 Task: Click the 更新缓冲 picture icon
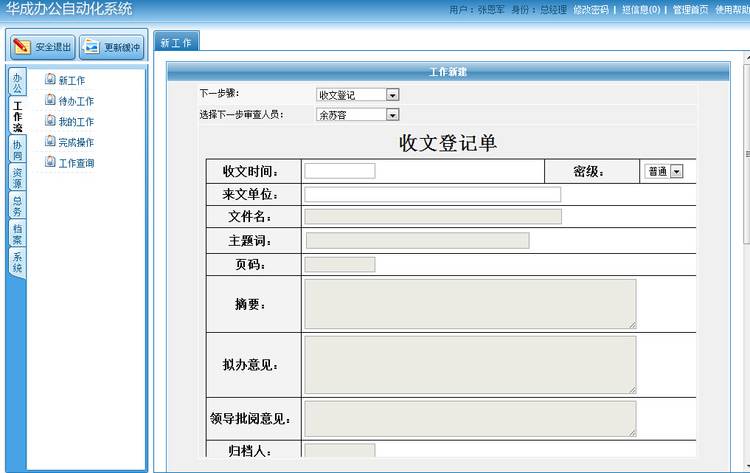[90, 46]
